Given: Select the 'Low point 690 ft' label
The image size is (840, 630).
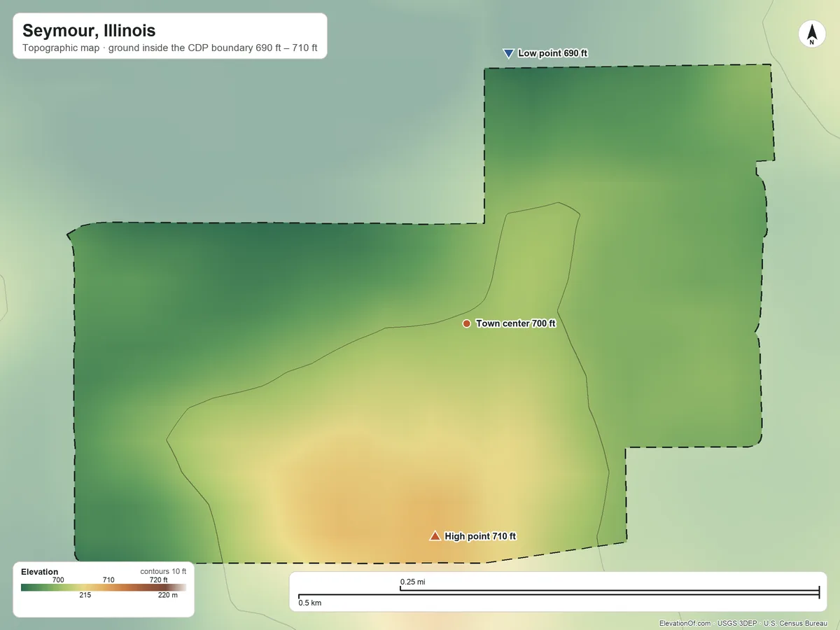Looking at the screenshot, I should 553,53.
